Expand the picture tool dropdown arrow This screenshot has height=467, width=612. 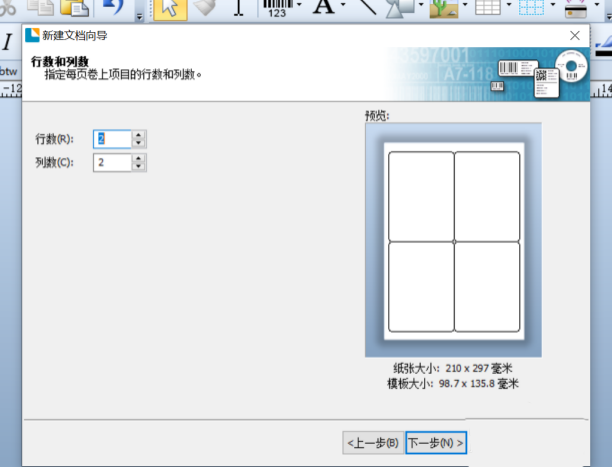pos(465,5)
